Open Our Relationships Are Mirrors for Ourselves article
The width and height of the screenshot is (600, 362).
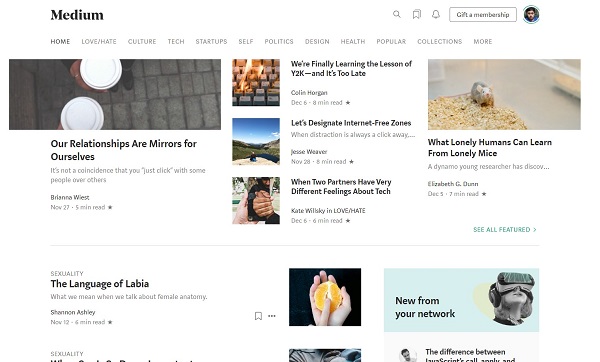124,150
